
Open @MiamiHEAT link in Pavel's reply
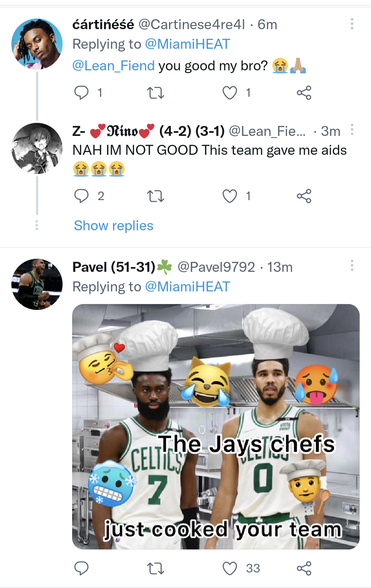188,287
